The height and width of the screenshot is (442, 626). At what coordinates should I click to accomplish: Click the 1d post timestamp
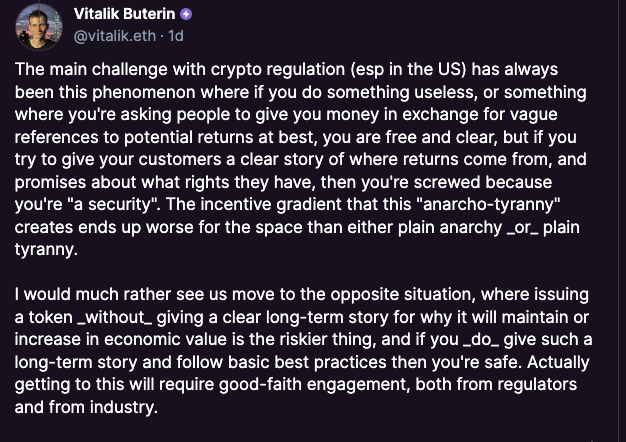coord(176,35)
